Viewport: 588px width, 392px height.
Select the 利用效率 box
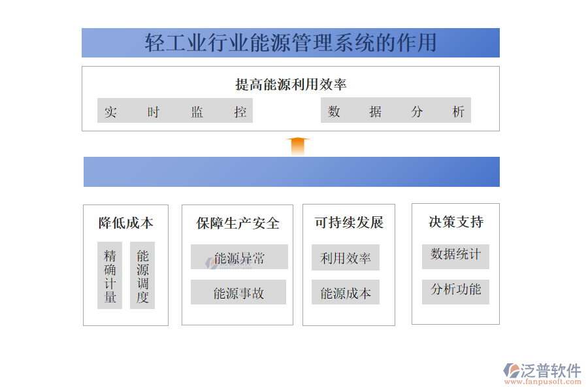(x=346, y=258)
